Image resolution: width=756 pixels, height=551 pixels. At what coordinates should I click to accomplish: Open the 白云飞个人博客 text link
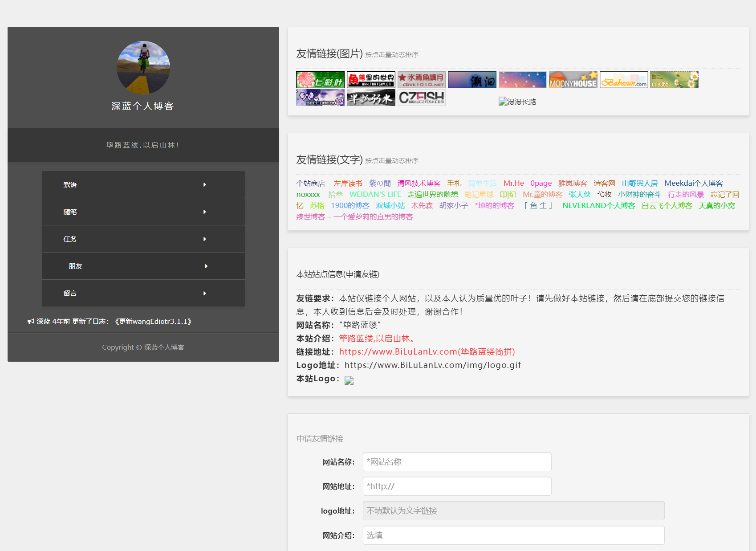[x=667, y=205]
